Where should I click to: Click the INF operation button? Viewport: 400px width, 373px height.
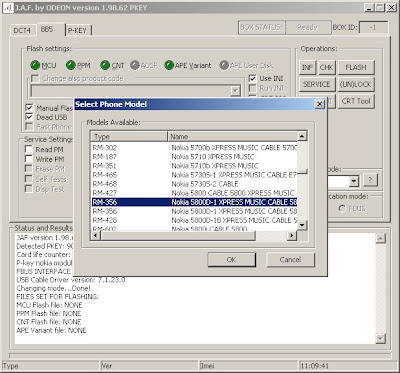[x=307, y=67]
